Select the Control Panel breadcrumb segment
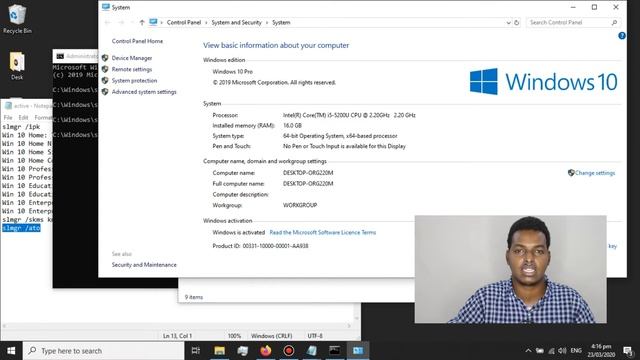 point(184,22)
